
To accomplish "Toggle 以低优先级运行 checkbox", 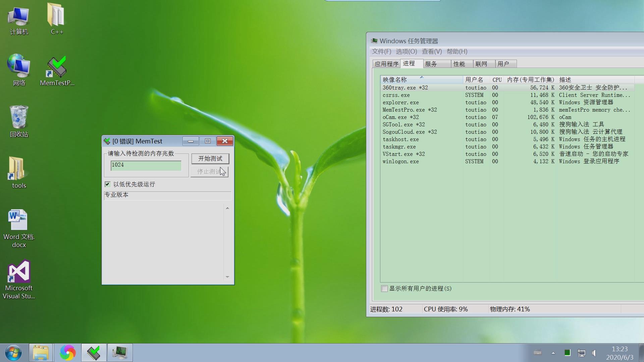I will 108,184.
